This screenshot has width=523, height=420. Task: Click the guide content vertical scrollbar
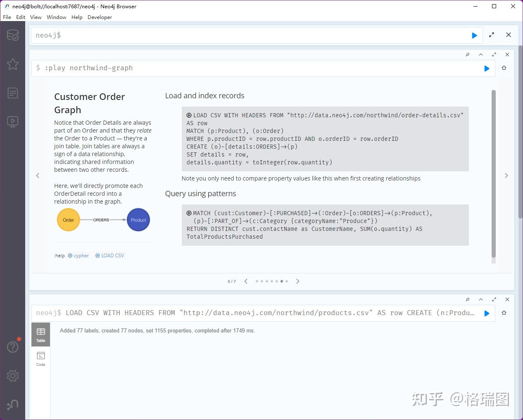493,173
